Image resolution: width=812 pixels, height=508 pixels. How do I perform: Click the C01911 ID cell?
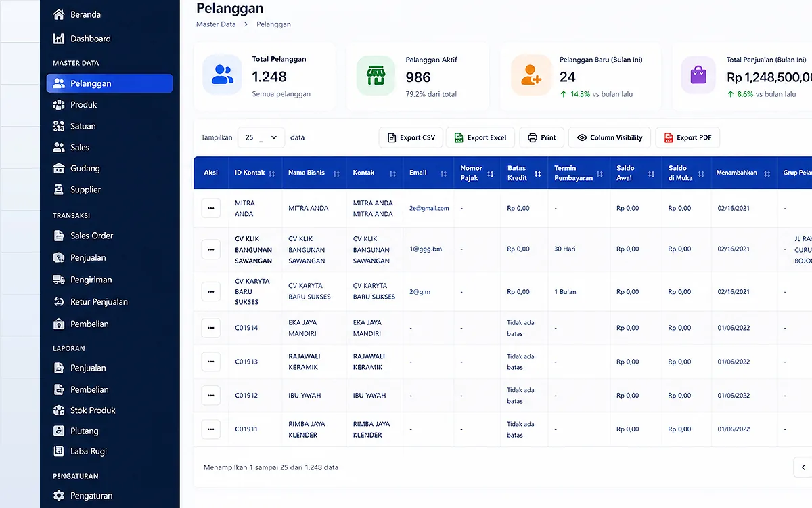pyautogui.click(x=246, y=429)
